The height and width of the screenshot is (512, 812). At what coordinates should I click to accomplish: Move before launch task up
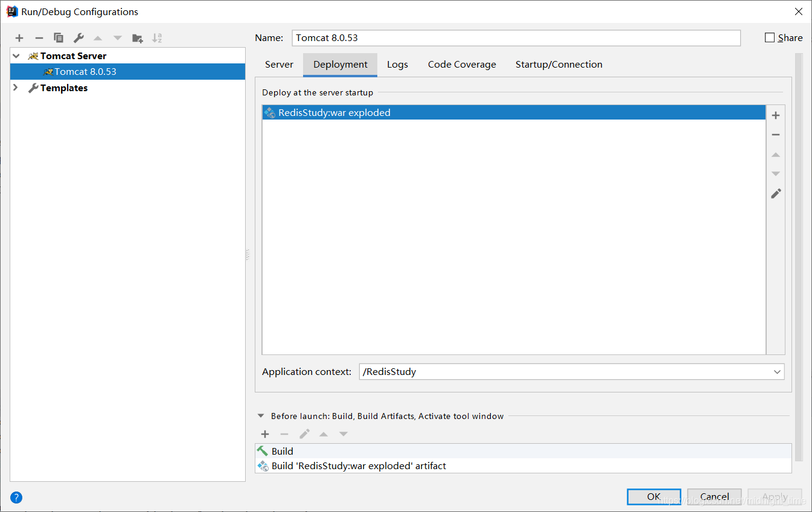point(324,434)
